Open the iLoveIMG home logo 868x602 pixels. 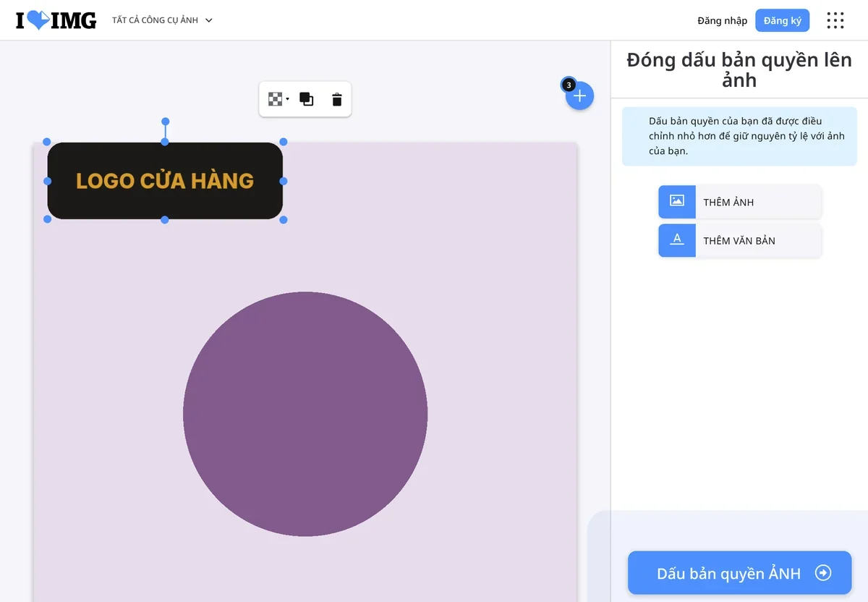(56, 20)
